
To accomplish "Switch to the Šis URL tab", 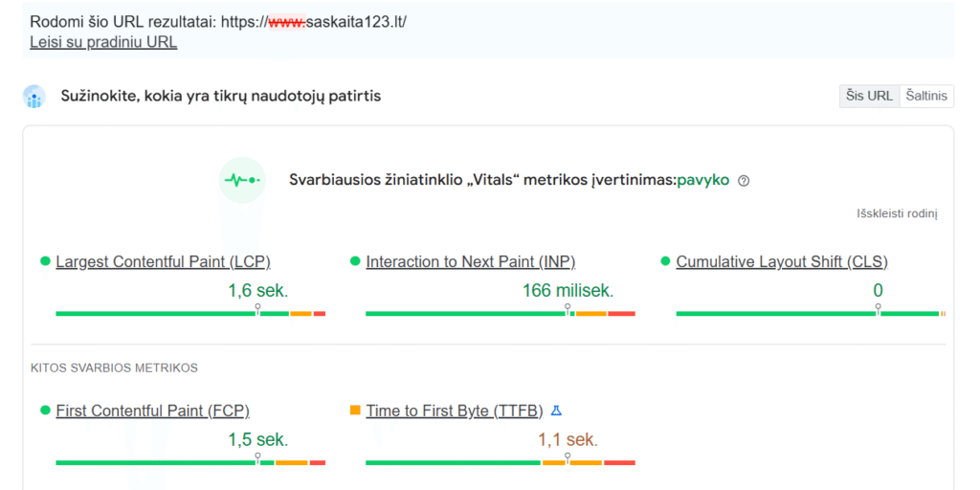I will (869, 97).
